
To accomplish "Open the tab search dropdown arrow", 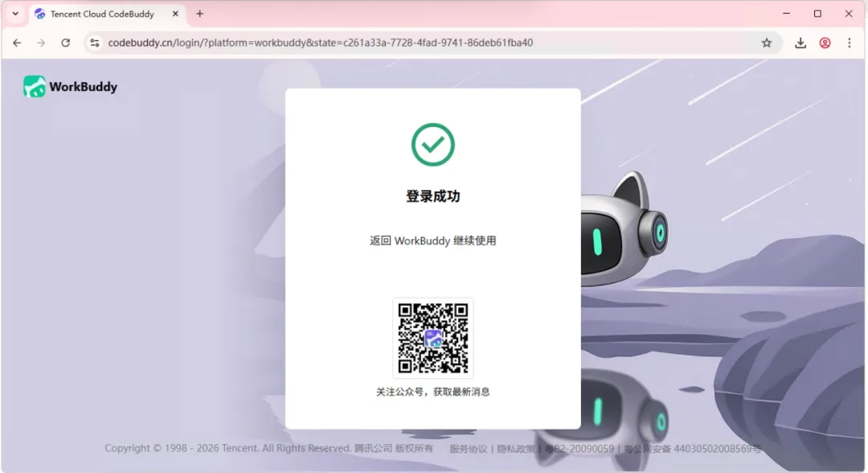I will click(x=15, y=14).
